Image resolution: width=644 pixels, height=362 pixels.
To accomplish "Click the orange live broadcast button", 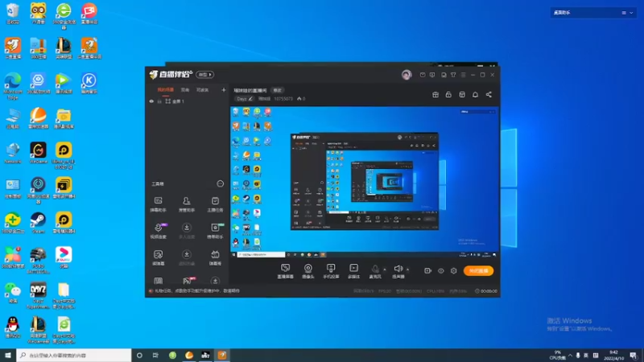I will click(x=478, y=271).
